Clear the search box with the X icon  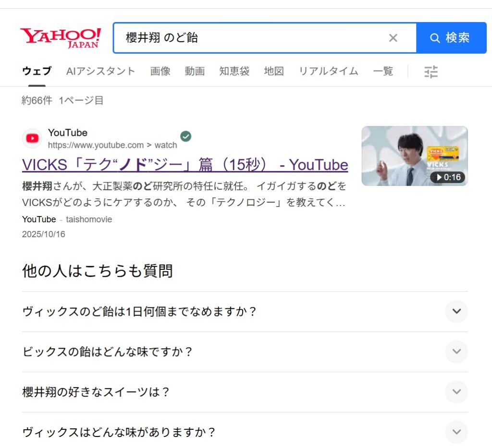coord(393,38)
